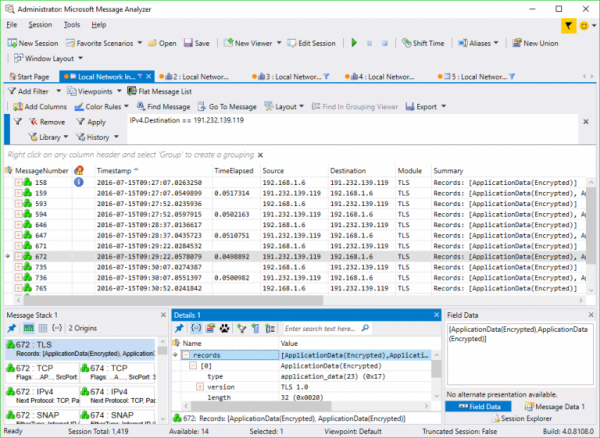Click the Add Columns button
This screenshot has width=600, height=438.
click(40, 107)
